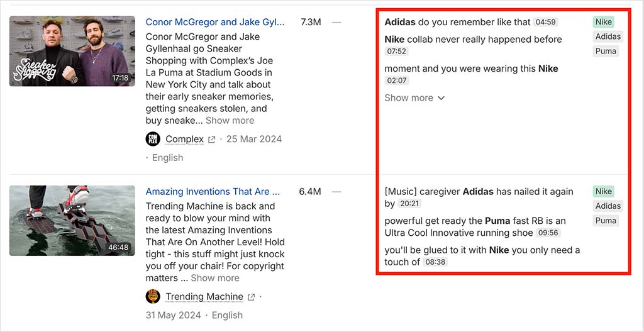Jump to timestamp 04:59 Adidas mention
This screenshot has height=332, width=644.
(545, 22)
